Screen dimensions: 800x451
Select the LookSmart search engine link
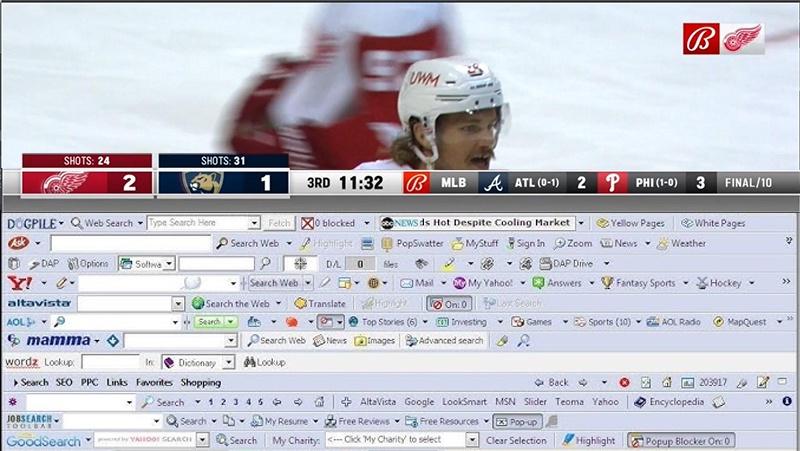[x=464, y=402]
